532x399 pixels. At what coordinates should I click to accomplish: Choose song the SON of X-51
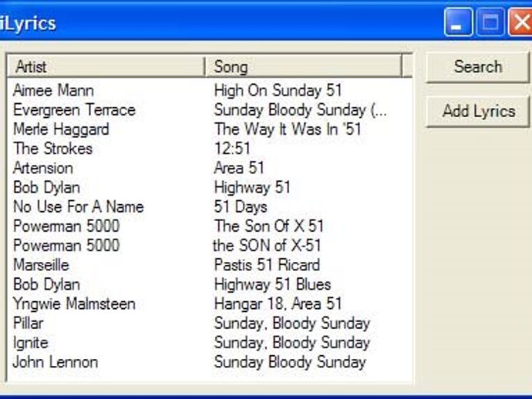(267, 246)
